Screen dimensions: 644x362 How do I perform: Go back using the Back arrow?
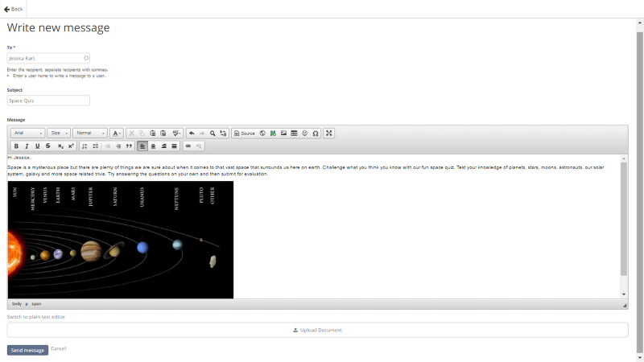[13, 9]
